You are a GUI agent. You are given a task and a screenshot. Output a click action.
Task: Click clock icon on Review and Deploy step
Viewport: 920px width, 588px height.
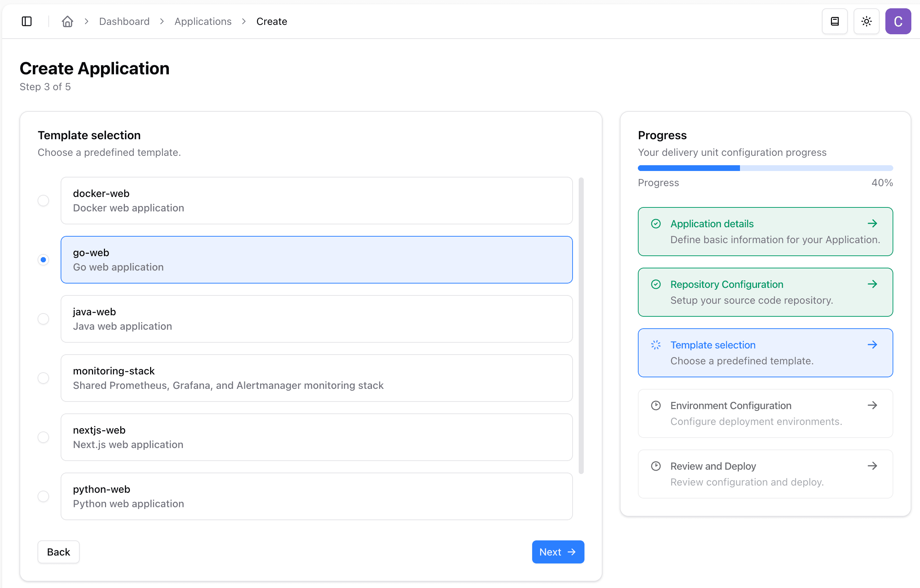(x=656, y=466)
